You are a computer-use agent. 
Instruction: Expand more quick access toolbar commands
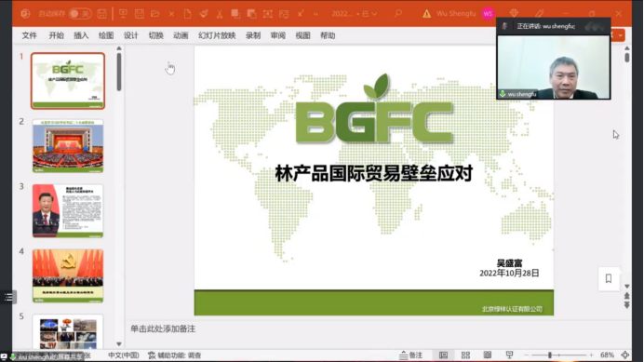tap(315, 14)
